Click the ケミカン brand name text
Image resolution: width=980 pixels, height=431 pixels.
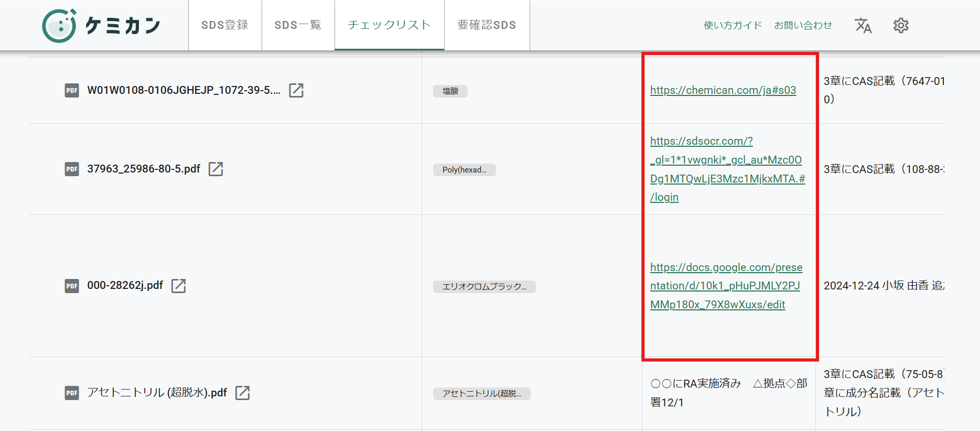(x=123, y=26)
